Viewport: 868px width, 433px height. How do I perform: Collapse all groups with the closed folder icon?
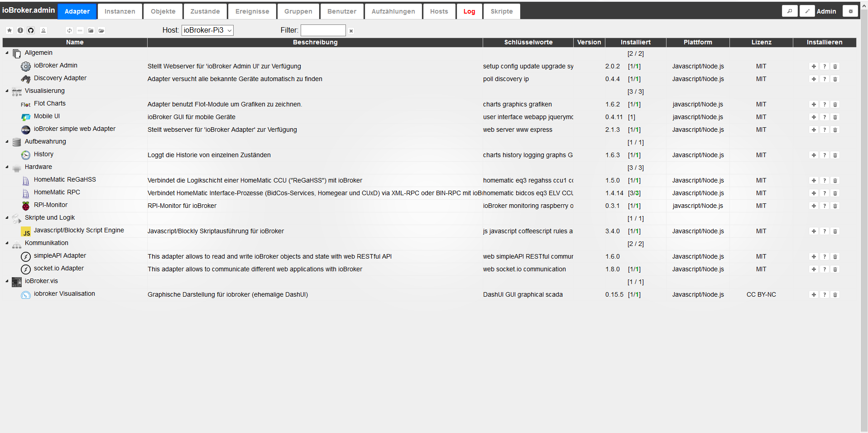(x=91, y=30)
